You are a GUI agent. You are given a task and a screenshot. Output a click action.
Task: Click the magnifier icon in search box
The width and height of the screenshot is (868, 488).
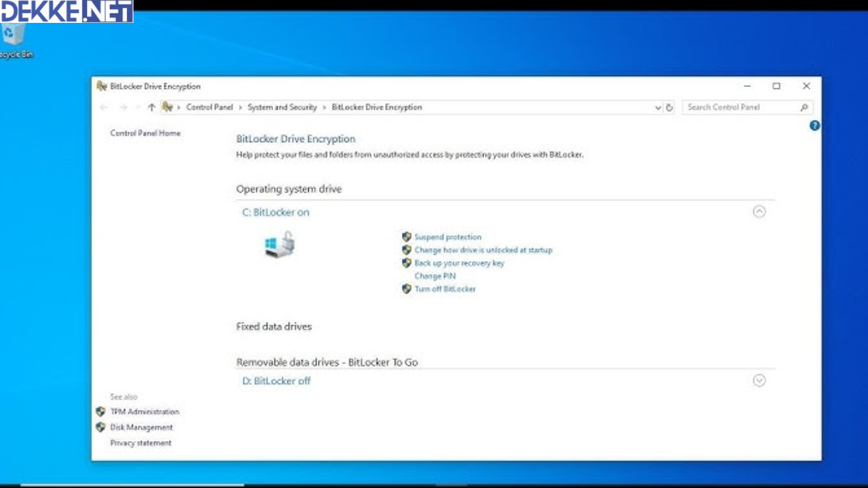click(804, 107)
